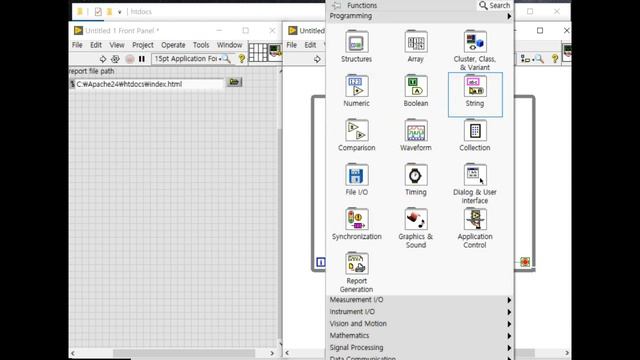Open the String palette
The height and width of the screenshot is (360, 640).
[x=475, y=94]
